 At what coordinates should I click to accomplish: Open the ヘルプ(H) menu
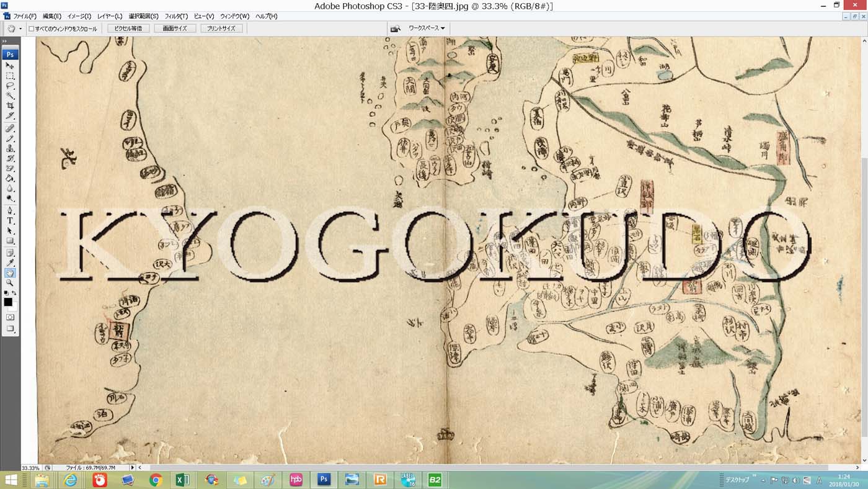coord(267,16)
